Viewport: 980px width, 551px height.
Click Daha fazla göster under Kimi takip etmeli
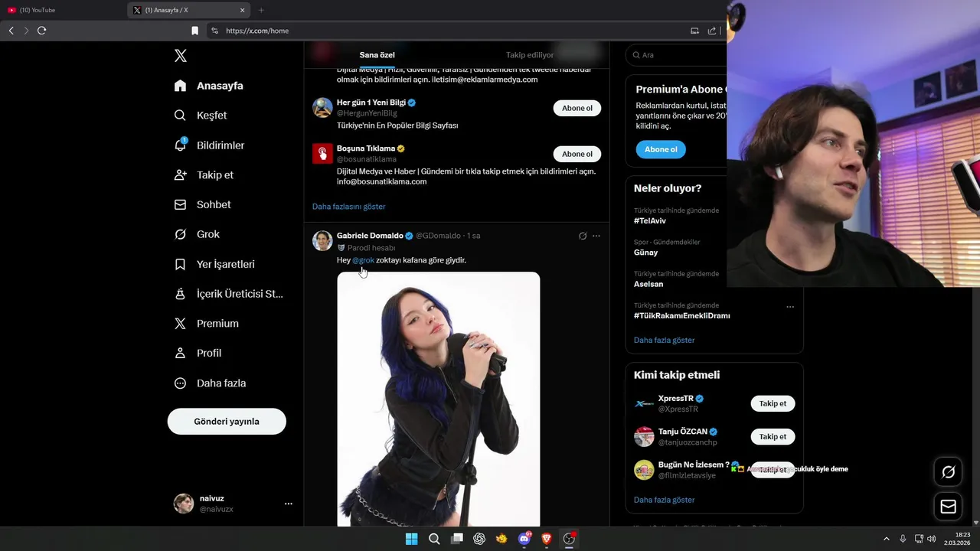[665, 500]
